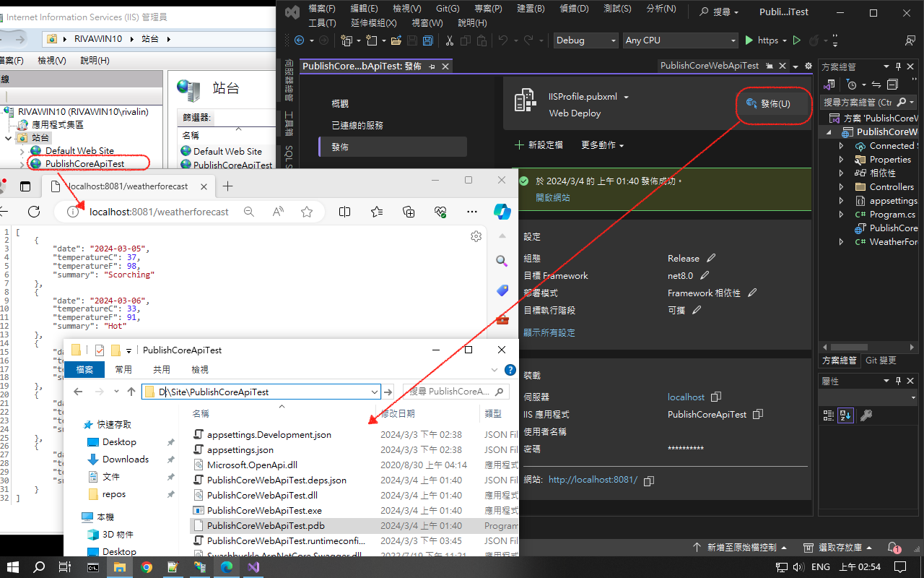Toggle pin on the publish document tab
Screen dimensions: 924x578
(432, 65)
